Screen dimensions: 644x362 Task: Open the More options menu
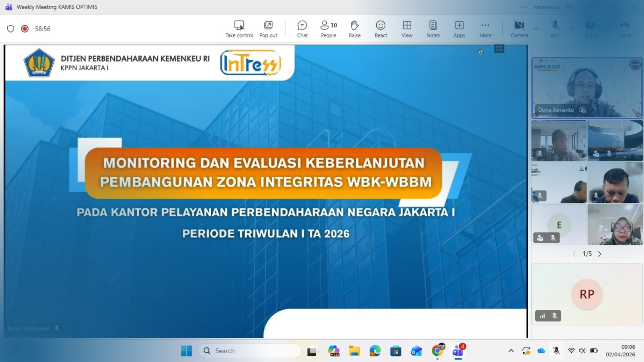(485, 29)
